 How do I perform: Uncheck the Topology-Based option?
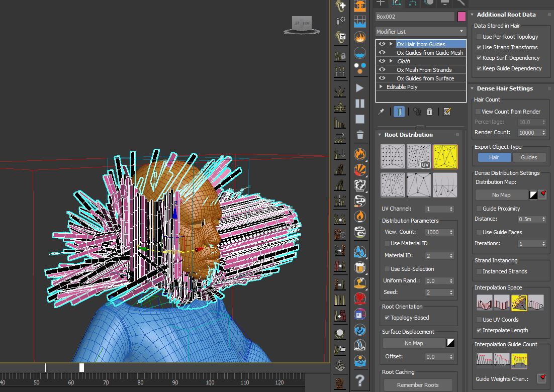[x=387, y=318]
